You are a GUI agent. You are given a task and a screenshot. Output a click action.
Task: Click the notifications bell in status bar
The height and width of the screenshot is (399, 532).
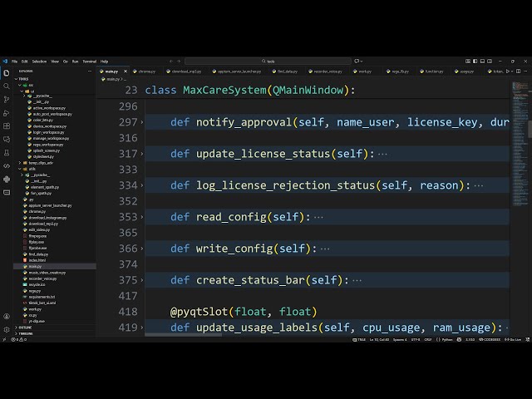pyautogui.click(x=527, y=339)
